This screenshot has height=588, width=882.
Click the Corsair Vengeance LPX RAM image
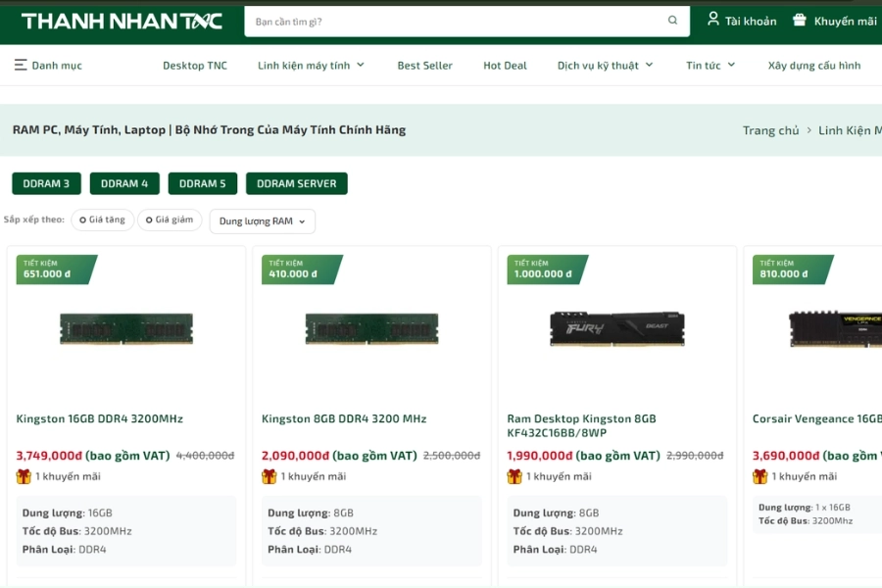coord(835,328)
